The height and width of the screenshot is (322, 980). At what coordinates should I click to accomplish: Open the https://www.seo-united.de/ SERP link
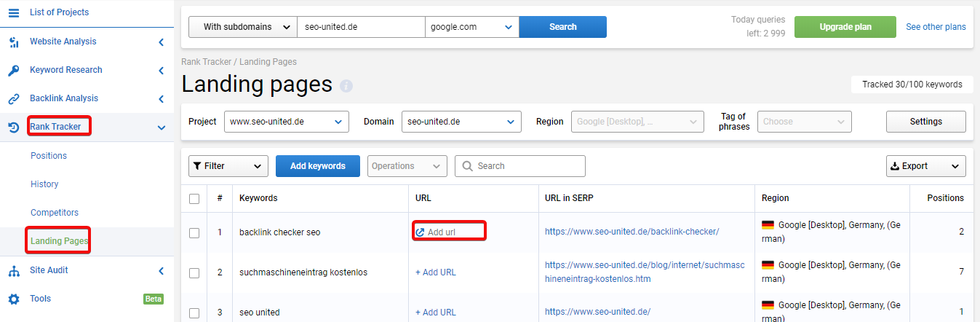tap(597, 313)
